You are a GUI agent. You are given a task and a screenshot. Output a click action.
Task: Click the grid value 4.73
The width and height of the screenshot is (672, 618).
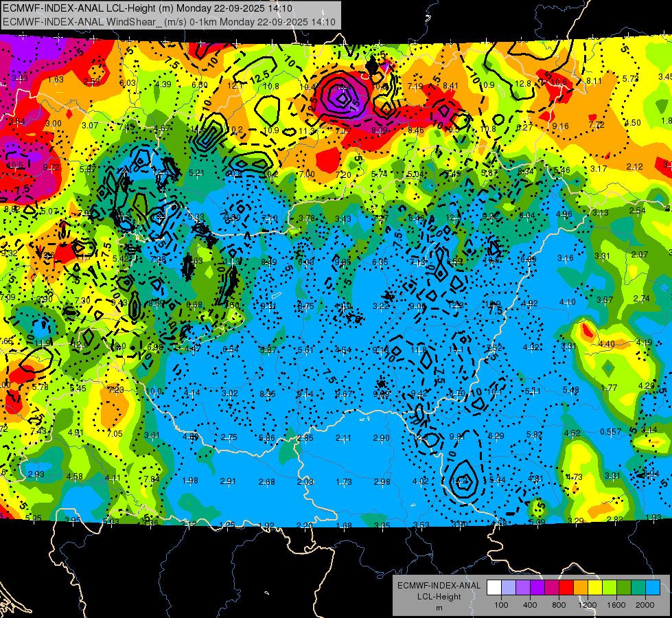pos(575,477)
